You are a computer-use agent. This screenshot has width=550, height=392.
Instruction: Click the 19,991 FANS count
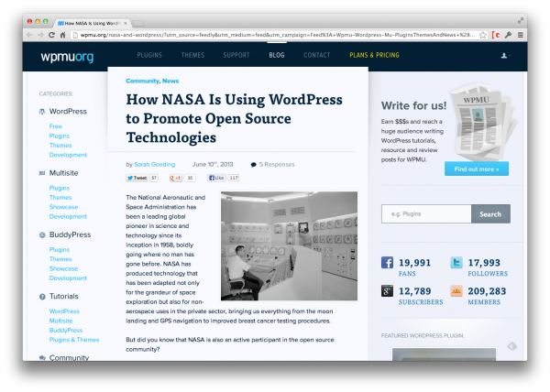pos(414,267)
